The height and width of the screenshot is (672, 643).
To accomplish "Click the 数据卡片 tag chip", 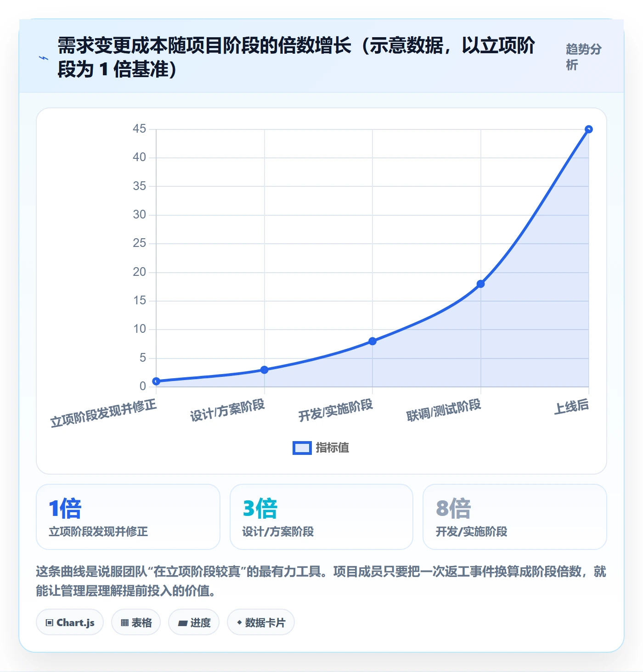I will 261,622.
